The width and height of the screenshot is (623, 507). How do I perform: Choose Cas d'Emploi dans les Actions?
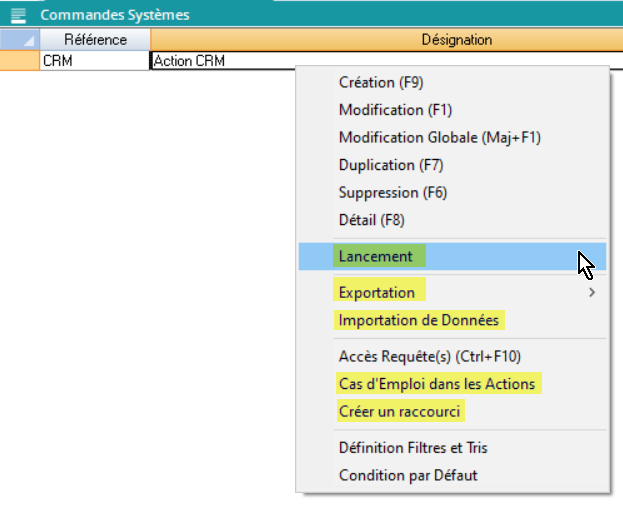coord(437,383)
